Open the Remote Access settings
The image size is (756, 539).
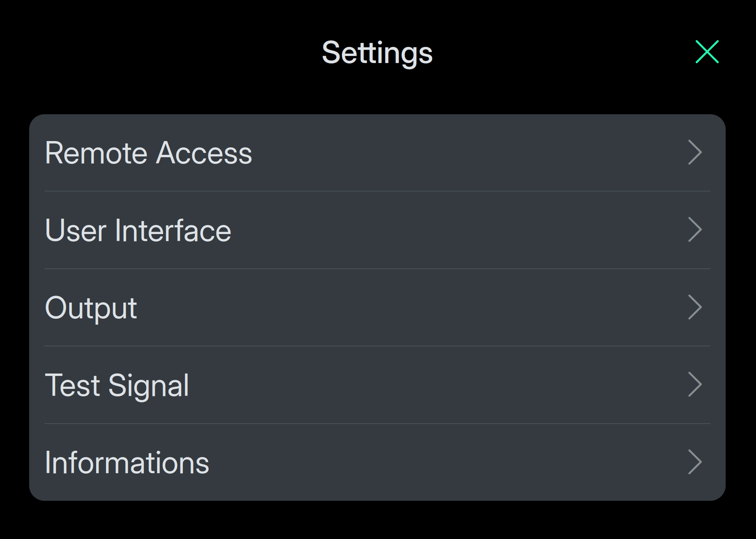(x=377, y=153)
